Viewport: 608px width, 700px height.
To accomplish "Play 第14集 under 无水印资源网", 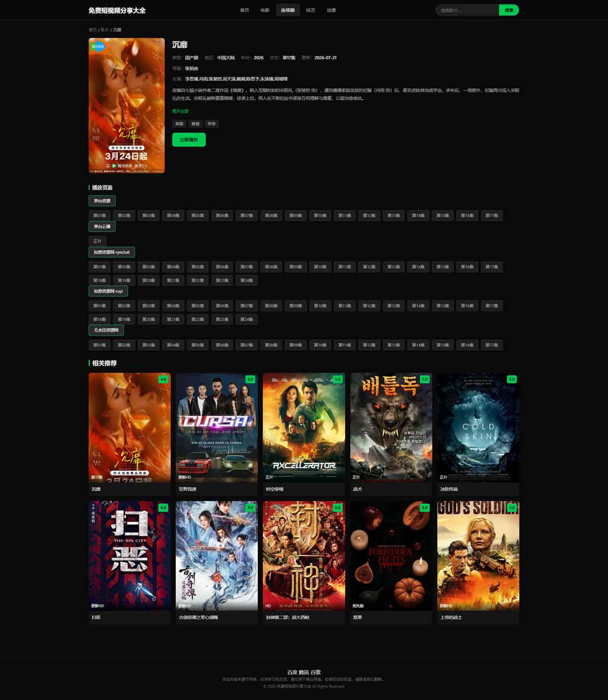I will 418,345.
